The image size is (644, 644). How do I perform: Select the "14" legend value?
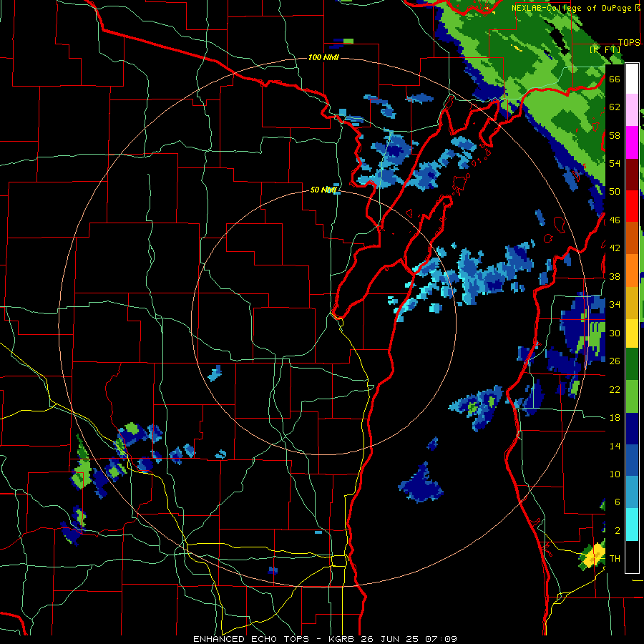click(615, 446)
